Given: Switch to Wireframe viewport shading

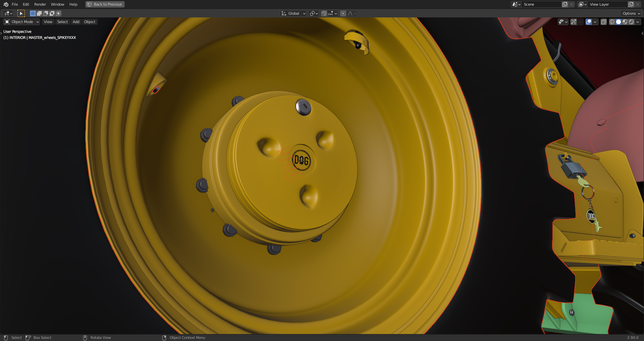Looking at the screenshot, I should [612, 22].
